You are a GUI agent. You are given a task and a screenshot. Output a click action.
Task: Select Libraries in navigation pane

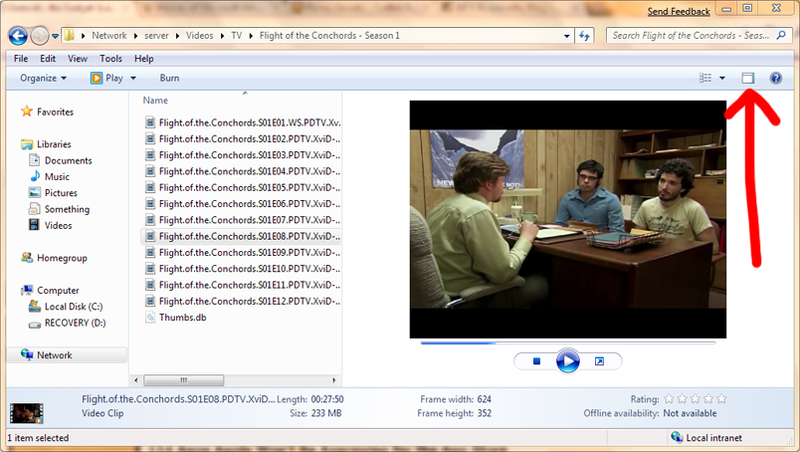click(x=54, y=144)
